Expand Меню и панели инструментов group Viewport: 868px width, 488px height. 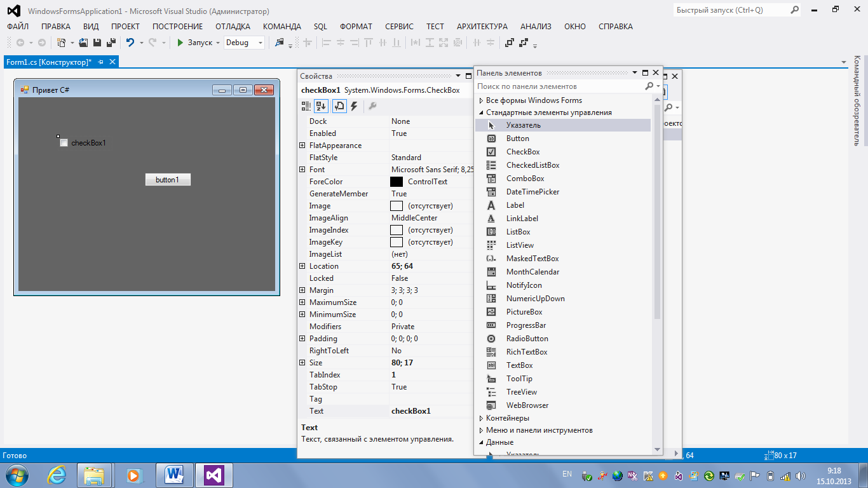481,430
